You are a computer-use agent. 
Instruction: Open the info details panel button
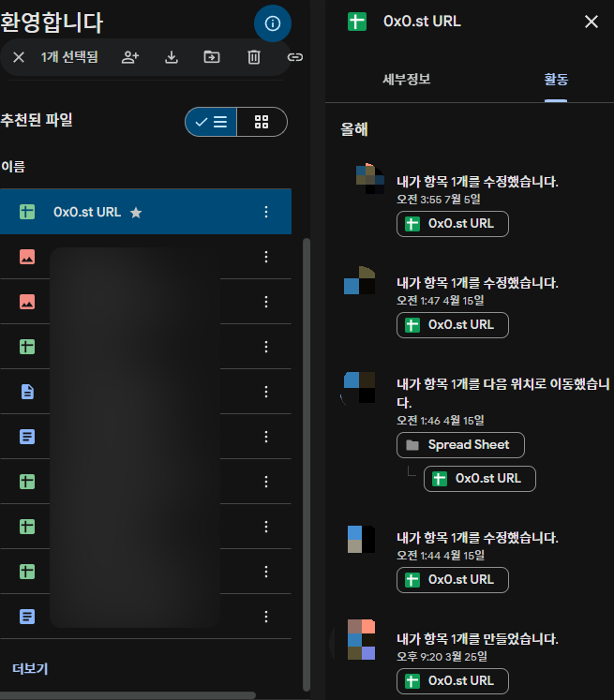coord(273,23)
